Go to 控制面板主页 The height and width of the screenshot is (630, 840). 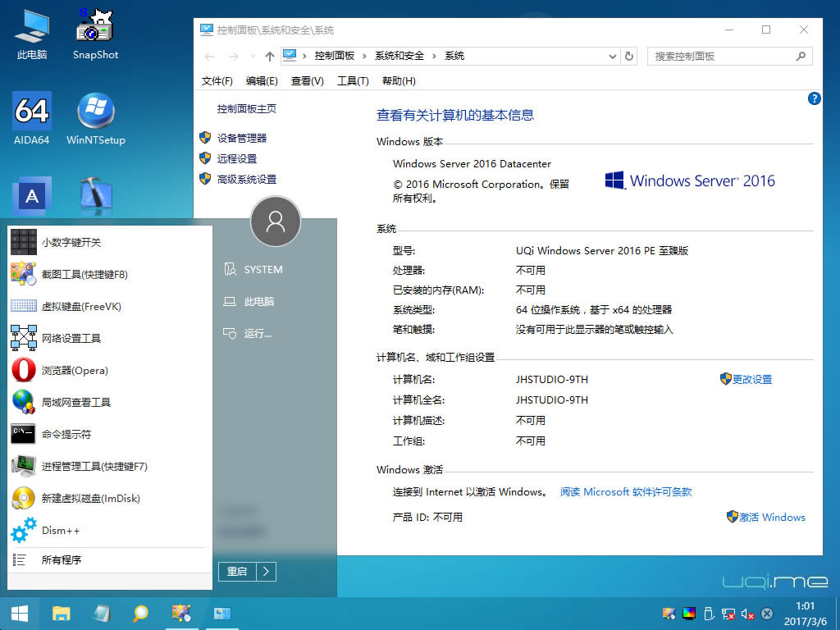point(246,109)
